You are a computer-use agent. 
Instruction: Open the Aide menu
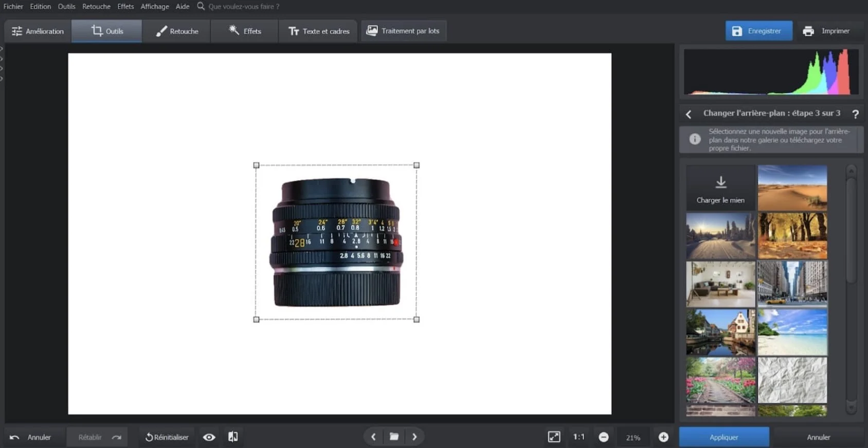183,7
